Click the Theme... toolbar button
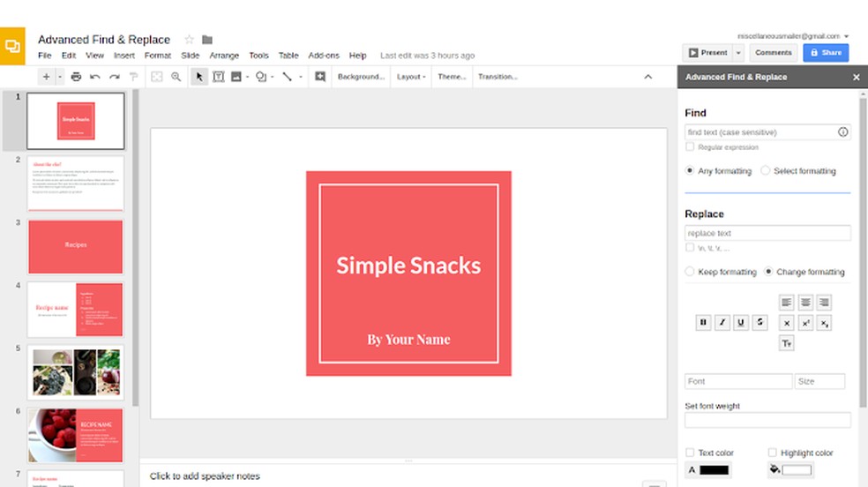 pos(452,77)
